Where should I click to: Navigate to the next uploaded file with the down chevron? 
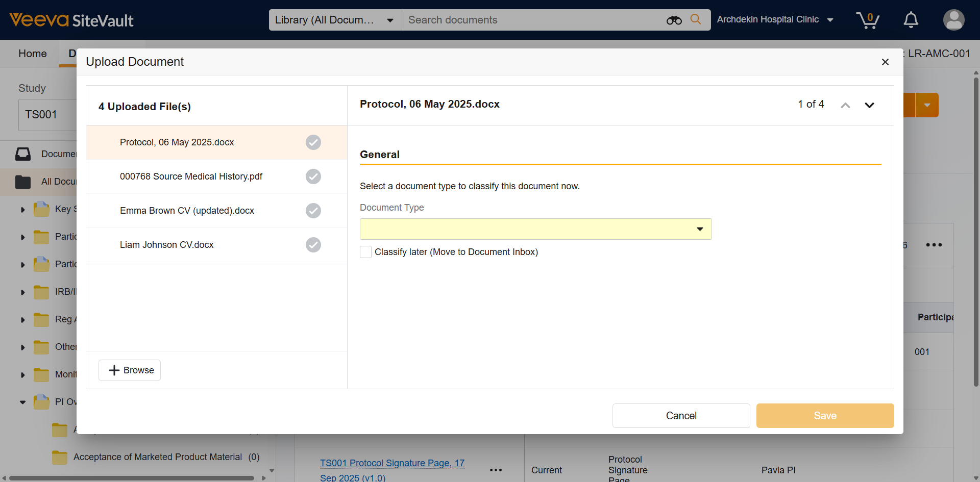coord(870,105)
